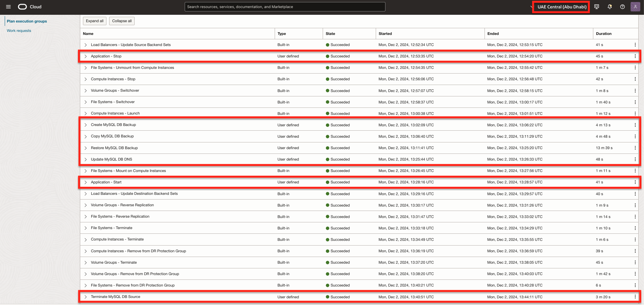Expand the Compute Instances - Stop group

(86, 79)
